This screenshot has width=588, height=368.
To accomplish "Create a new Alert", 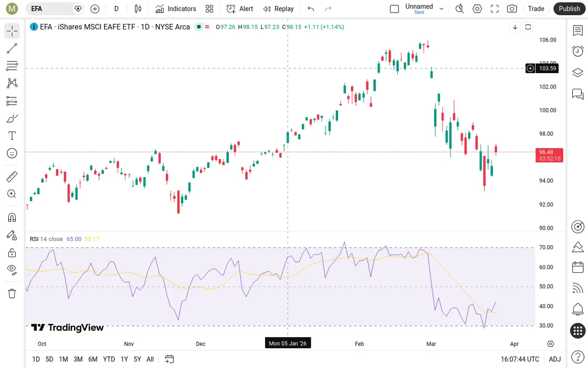I will point(240,9).
